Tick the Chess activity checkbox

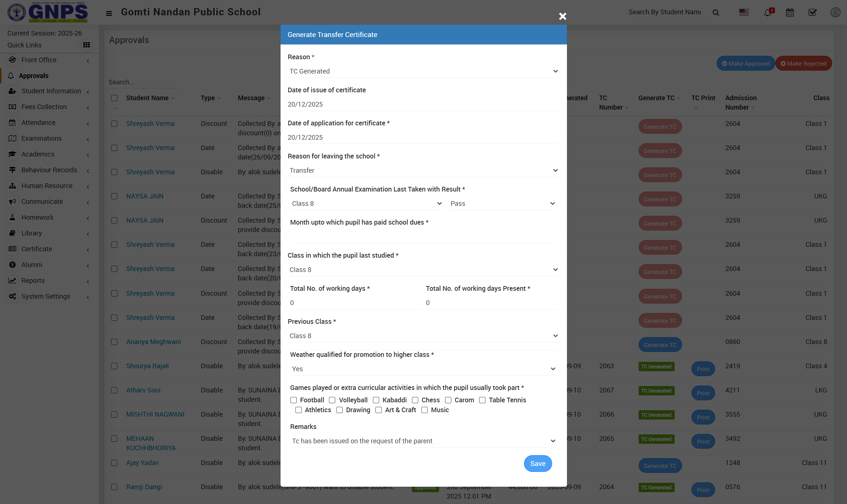click(415, 400)
